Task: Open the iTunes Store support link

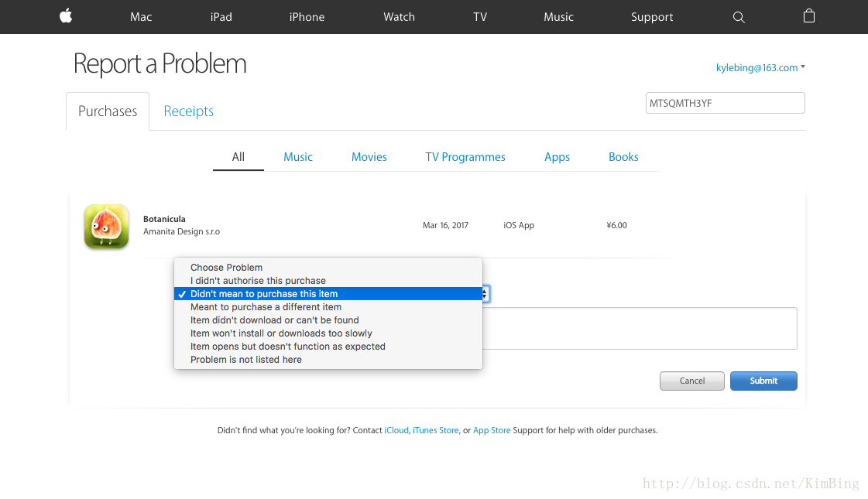Action: (x=436, y=430)
